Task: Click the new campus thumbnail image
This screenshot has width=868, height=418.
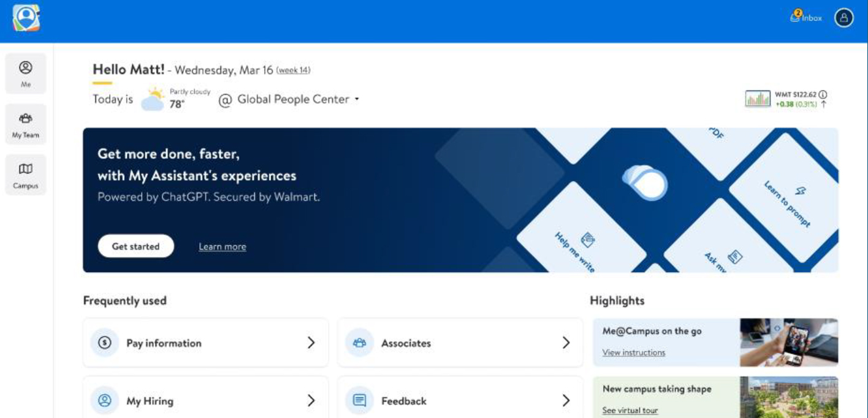Action: tap(788, 397)
